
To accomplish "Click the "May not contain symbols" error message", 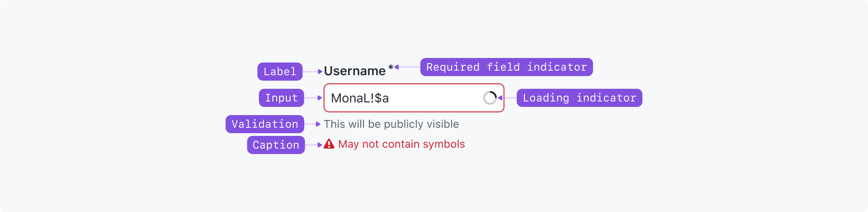I will click(x=401, y=144).
